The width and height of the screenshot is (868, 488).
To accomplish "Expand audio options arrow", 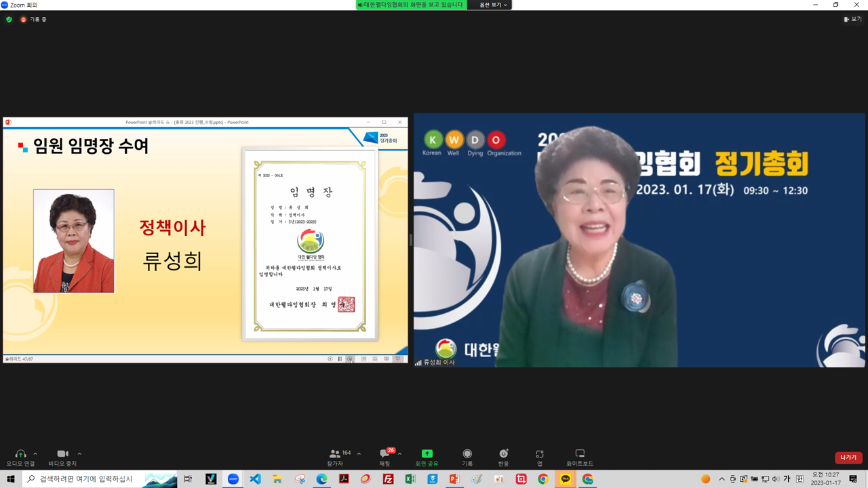I will 35,454.
